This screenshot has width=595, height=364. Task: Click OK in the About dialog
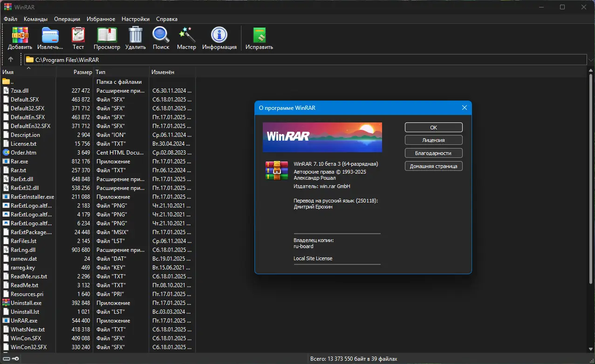[433, 127]
